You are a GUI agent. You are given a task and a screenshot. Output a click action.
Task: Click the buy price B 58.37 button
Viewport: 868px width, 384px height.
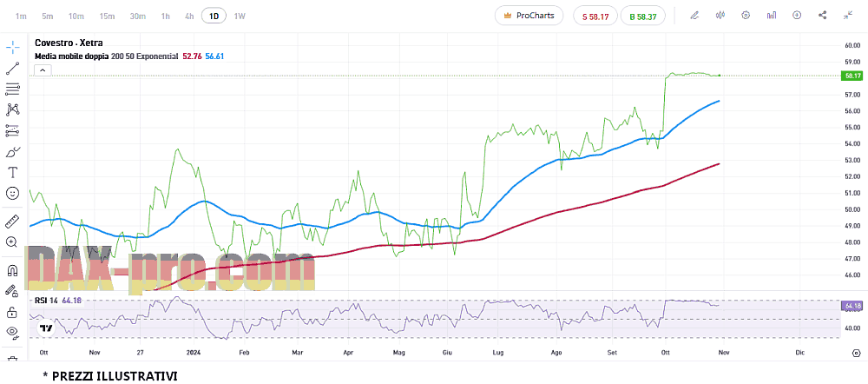click(642, 17)
